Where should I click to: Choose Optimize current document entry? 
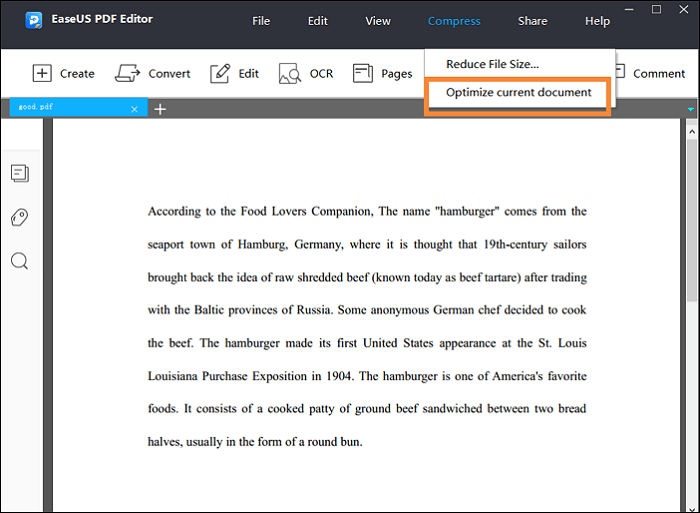pos(518,93)
